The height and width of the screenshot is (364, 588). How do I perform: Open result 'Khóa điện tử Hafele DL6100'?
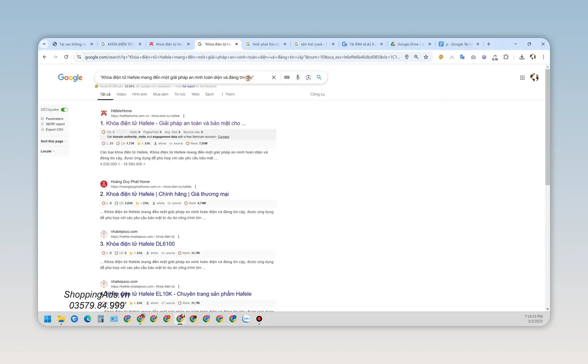tap(140, 244)
